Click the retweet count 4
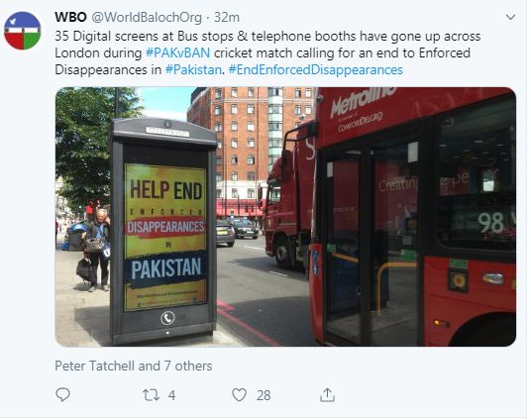This screenshot has width=531, height=420. [x=171, y=395]
